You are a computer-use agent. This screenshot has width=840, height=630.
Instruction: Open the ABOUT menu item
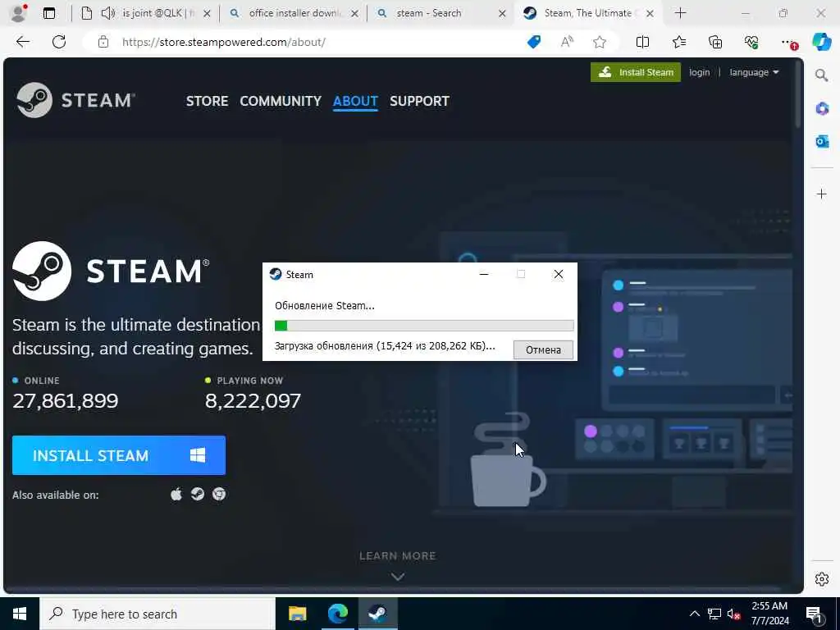click(x=355, y=101)
